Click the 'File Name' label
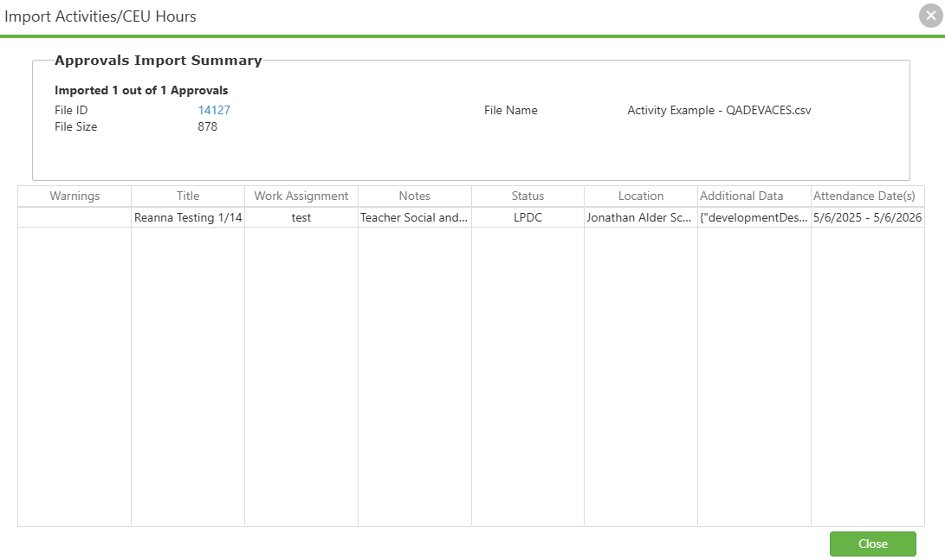The width and height of the screenshot is (945, 560). [x=510, y=110]
